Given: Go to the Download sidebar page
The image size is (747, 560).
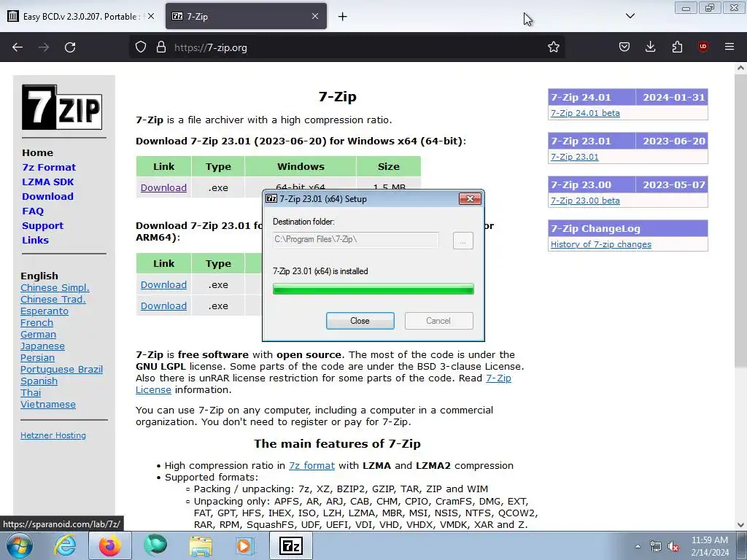Looking at the screenshot, I should 47,196.
